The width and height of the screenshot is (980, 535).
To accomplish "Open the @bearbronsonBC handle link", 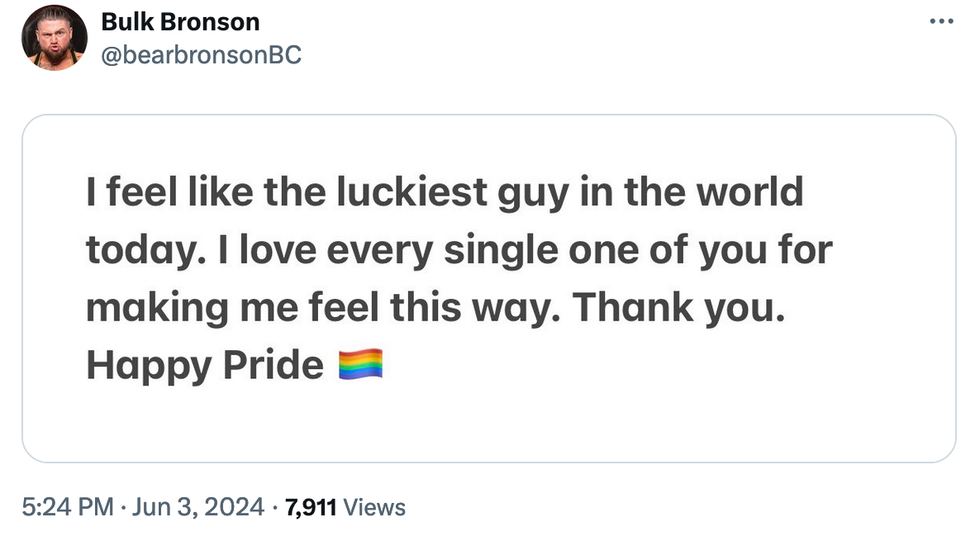I will coord(201,56).
